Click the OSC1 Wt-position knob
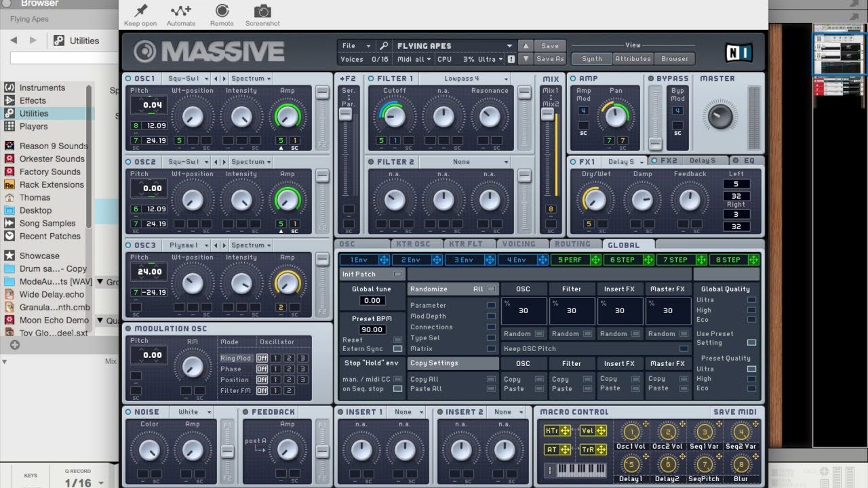This screenshot has height=488, width=868. pos(193,117)
